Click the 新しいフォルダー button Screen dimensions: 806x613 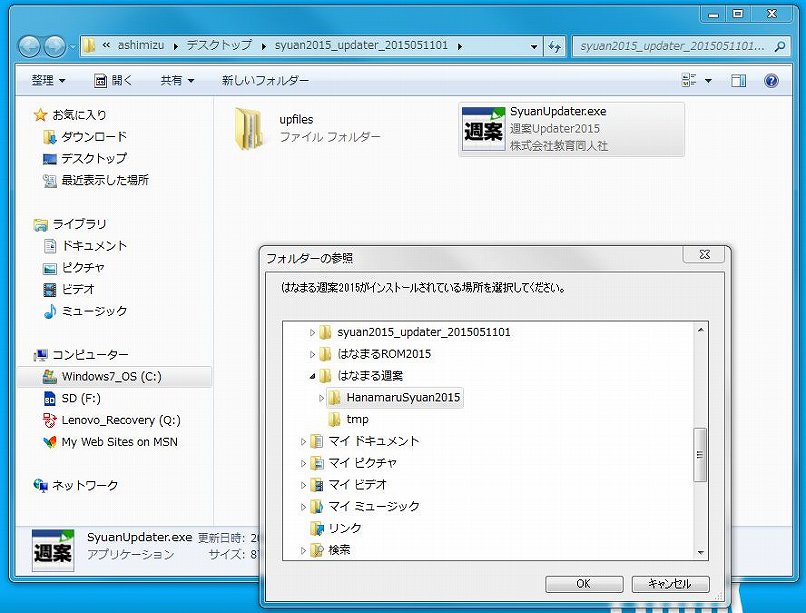tap(265, 80)
